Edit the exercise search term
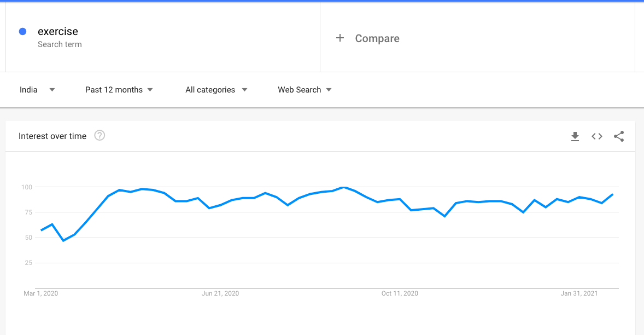The image size is (644, 335). pyautogui.click(x=58, y=32)
